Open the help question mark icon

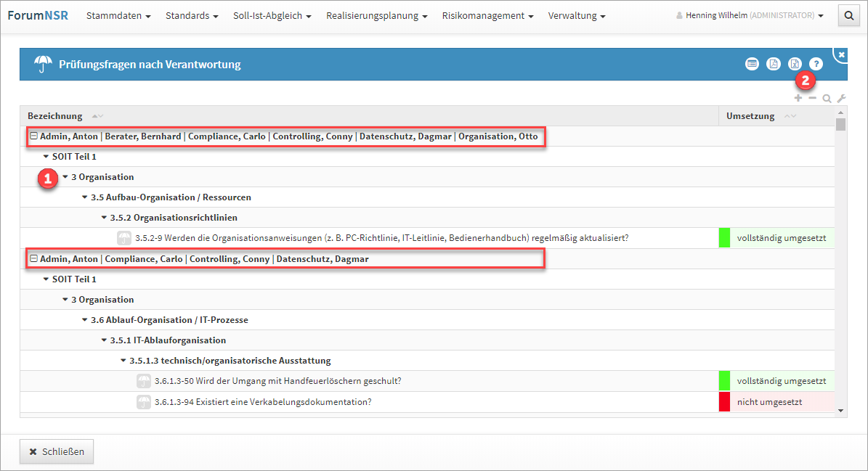(816, 64)
